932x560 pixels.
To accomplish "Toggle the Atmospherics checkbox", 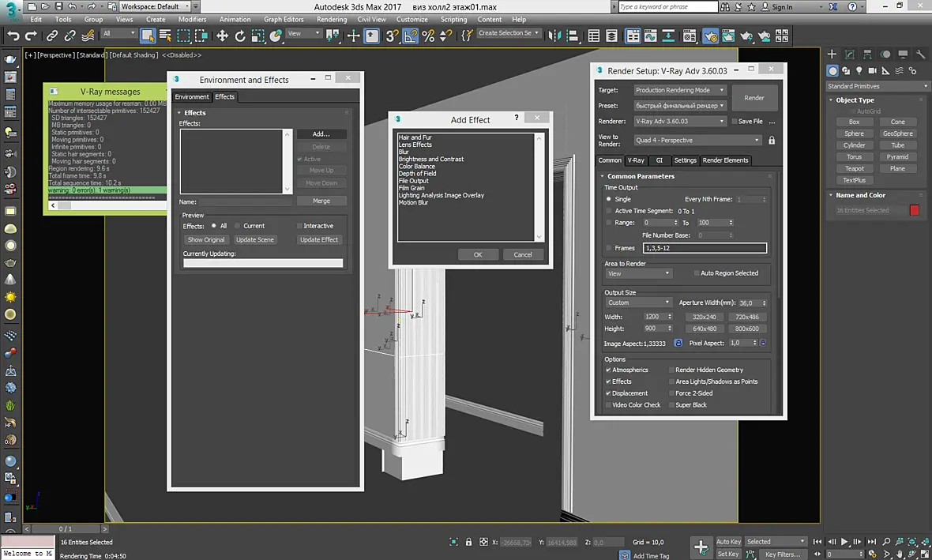I will [x=608, y=370].
